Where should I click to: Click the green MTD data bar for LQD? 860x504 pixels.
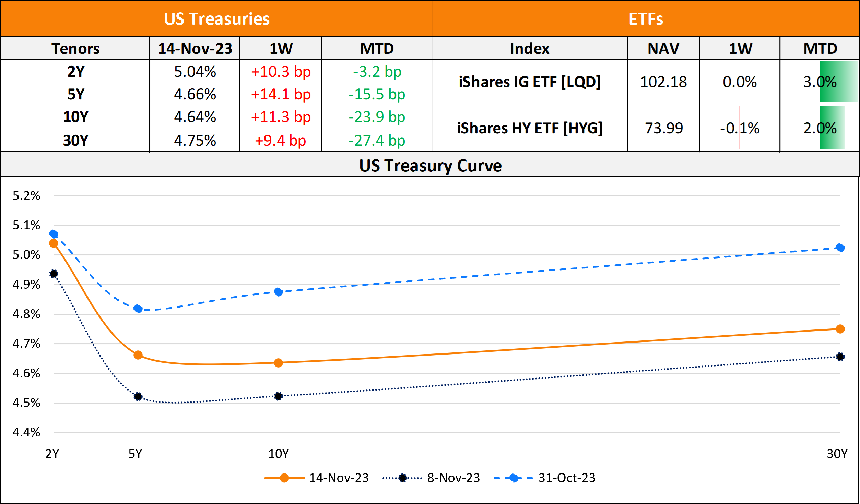coord(838,82)
